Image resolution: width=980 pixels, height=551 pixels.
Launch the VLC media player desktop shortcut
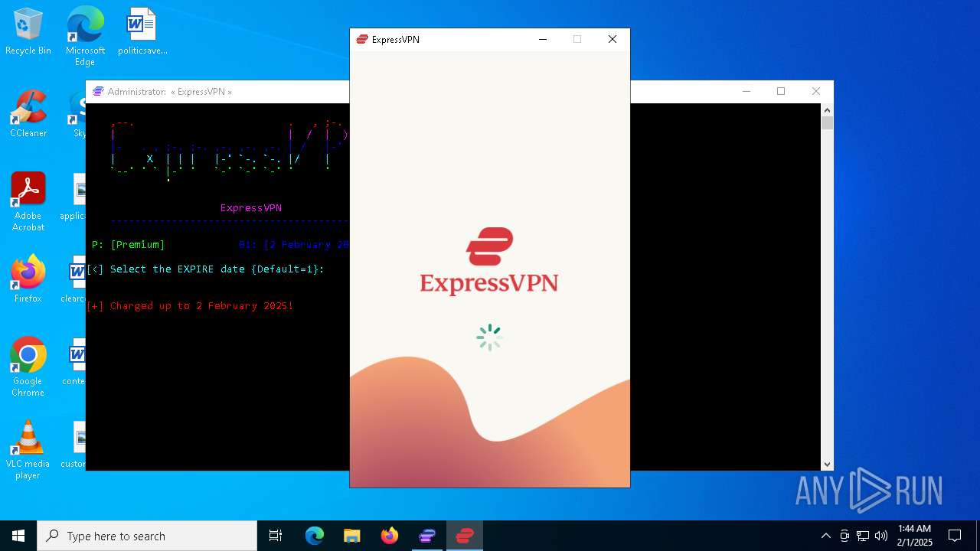tap(28, 450)
